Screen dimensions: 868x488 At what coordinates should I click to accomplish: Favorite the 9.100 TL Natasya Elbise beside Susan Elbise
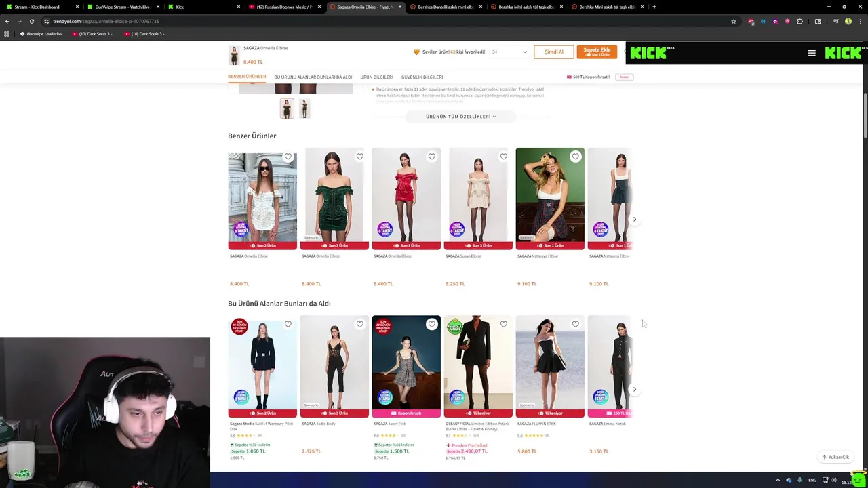(576, 157)
